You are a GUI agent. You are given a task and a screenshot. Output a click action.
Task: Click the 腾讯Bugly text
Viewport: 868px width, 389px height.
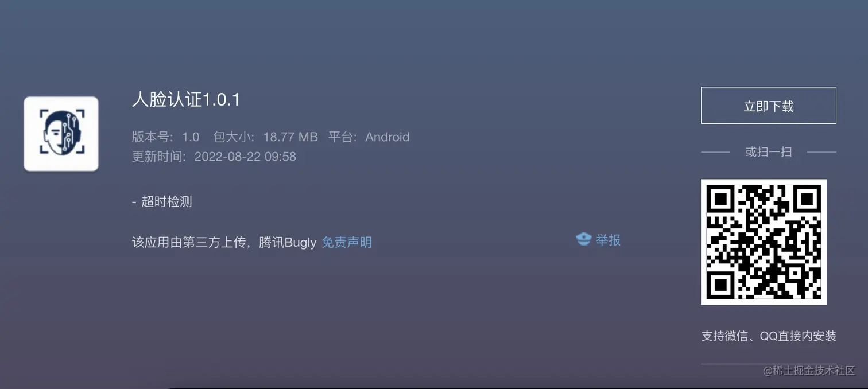click(x=288, y=242)
